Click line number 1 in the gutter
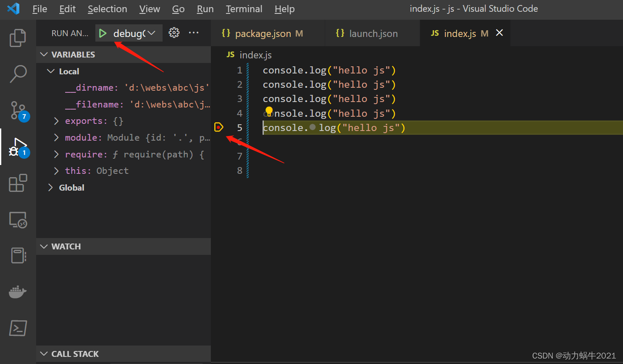This screenshot has width=623, height=364. tap(239, 70)
